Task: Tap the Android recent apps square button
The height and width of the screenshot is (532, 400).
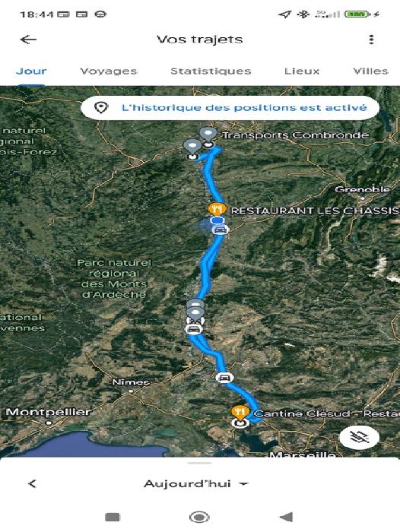Action: [x=113, y=517]
